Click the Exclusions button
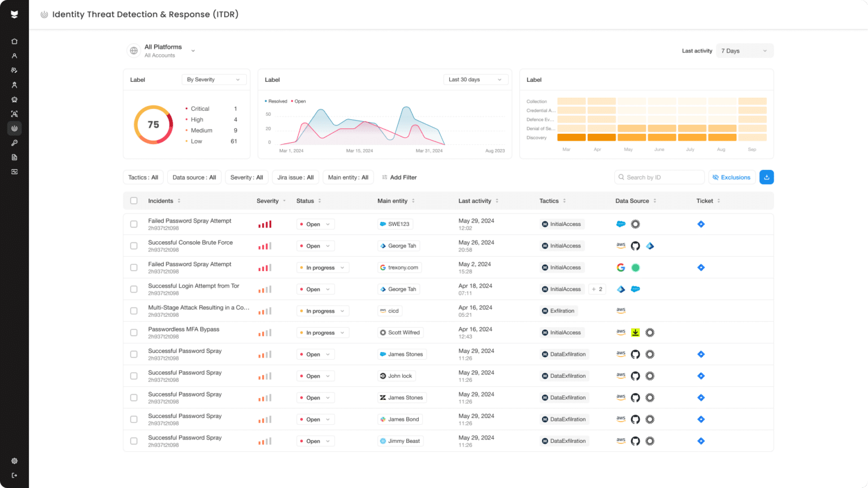This screenshot has width=868, height=488. [732, 177]
